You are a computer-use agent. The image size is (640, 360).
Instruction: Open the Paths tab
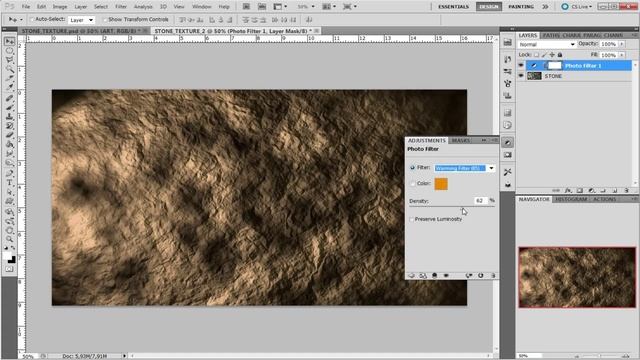[551, 36]
